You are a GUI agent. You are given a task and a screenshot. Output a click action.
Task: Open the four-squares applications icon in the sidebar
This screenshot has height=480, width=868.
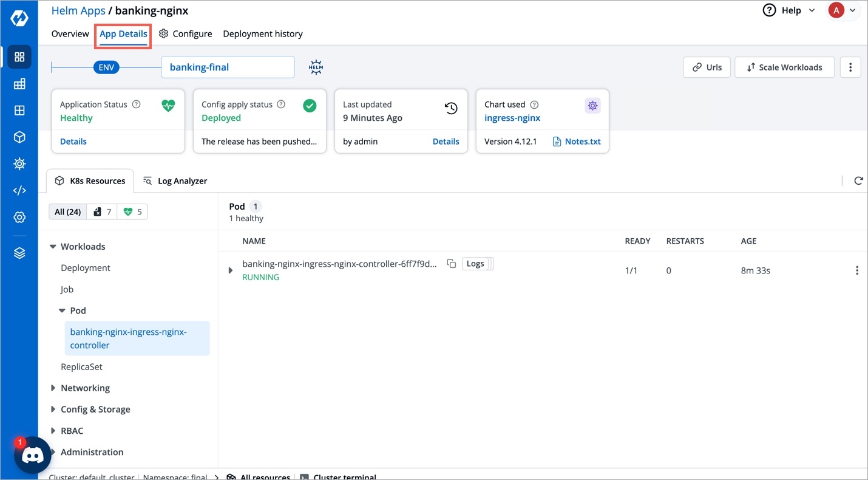(x=19, y=57)
